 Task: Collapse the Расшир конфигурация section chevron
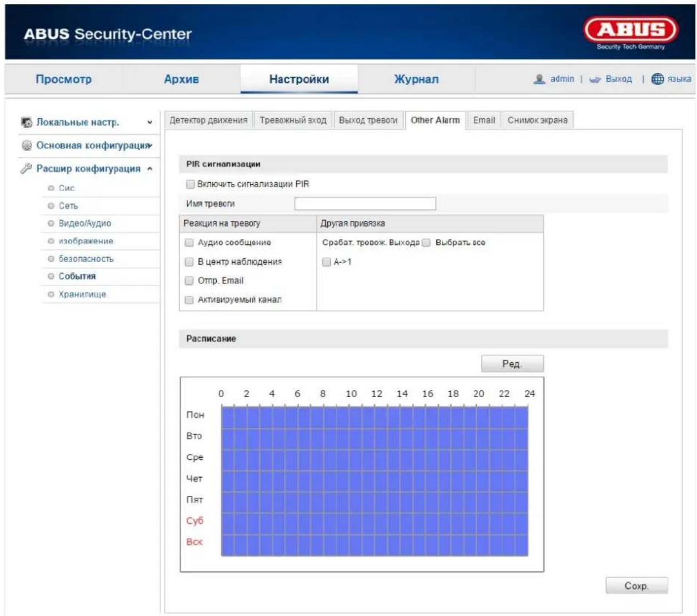[x=150, y=169]
